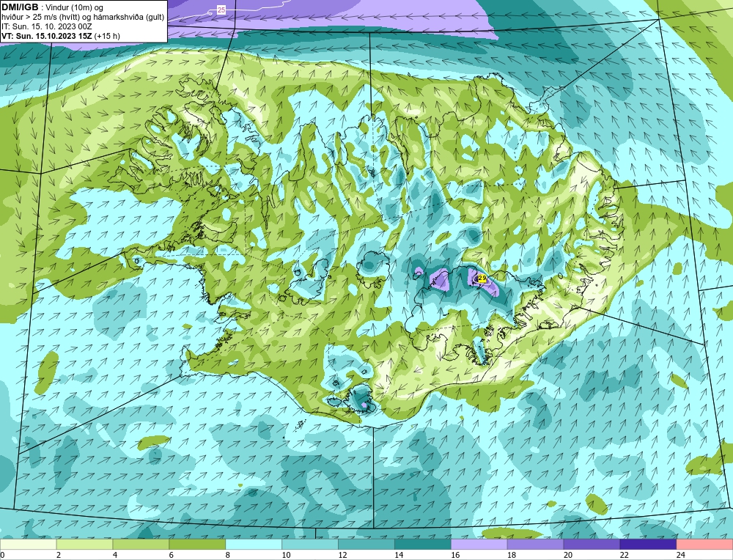This screenshot has height=560, width=733.
Task: Click the '(+15 h)' forecast offset text
Action: tap(107, 36)
